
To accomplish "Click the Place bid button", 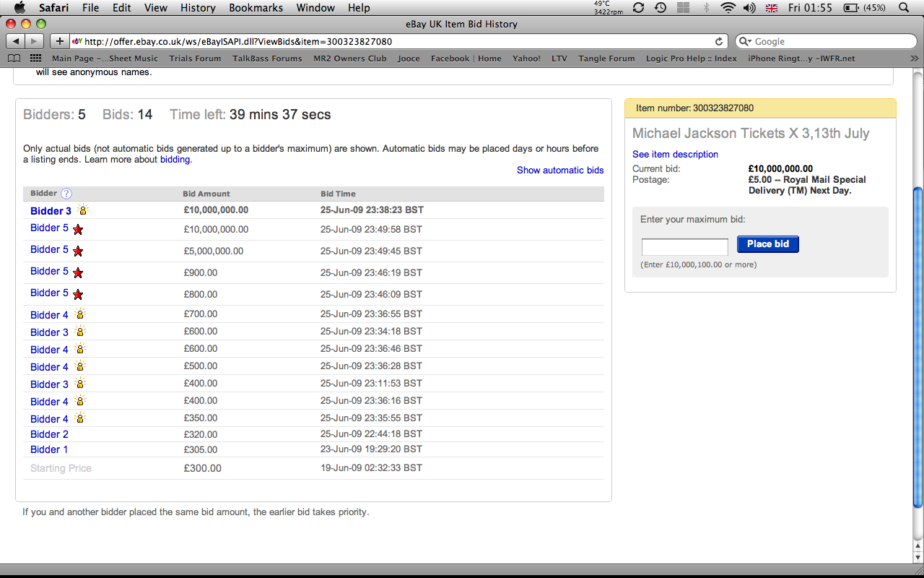I will [768, 244].
